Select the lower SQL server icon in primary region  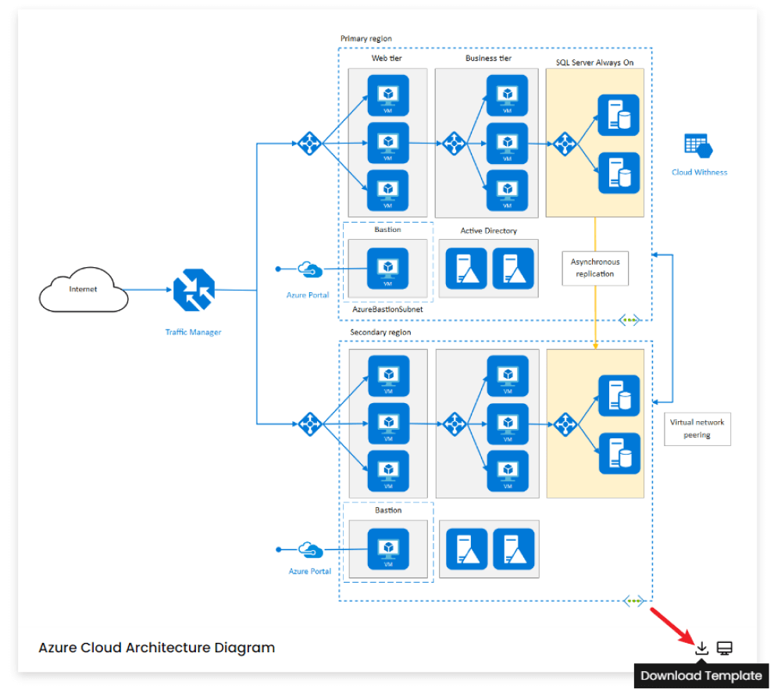tap(619, 173)
